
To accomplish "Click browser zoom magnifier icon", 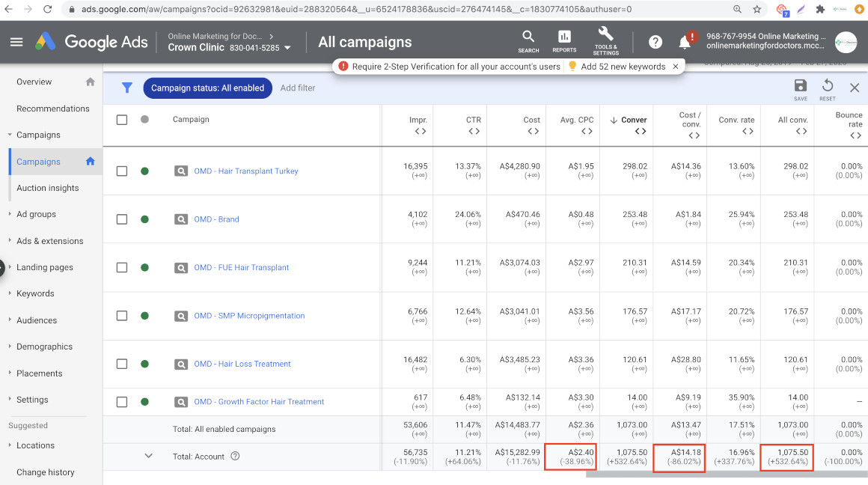I will click(737, 10).
